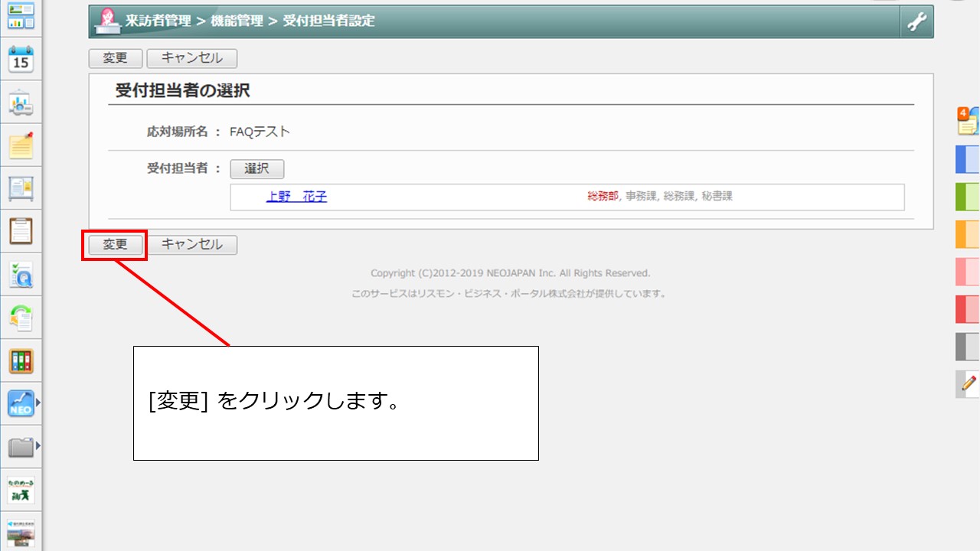
Task: Click the green refresh document icon
Action: [x=21, y=317]
